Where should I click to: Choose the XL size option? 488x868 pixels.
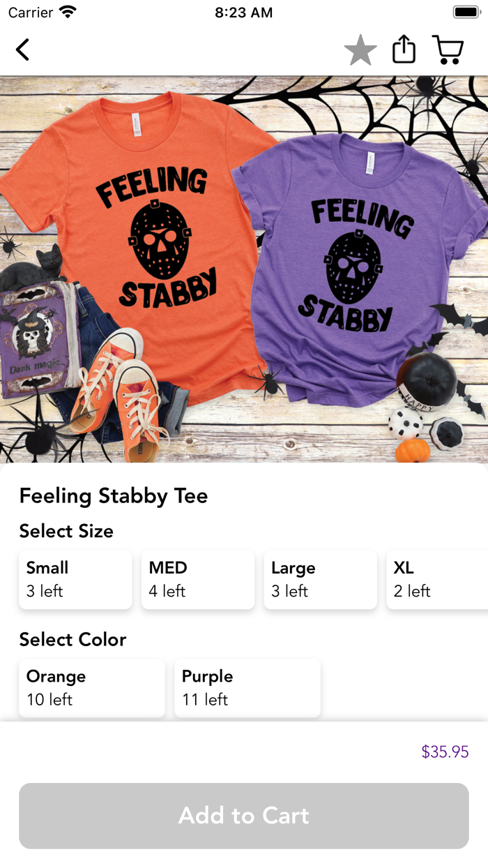coord(437,580)
